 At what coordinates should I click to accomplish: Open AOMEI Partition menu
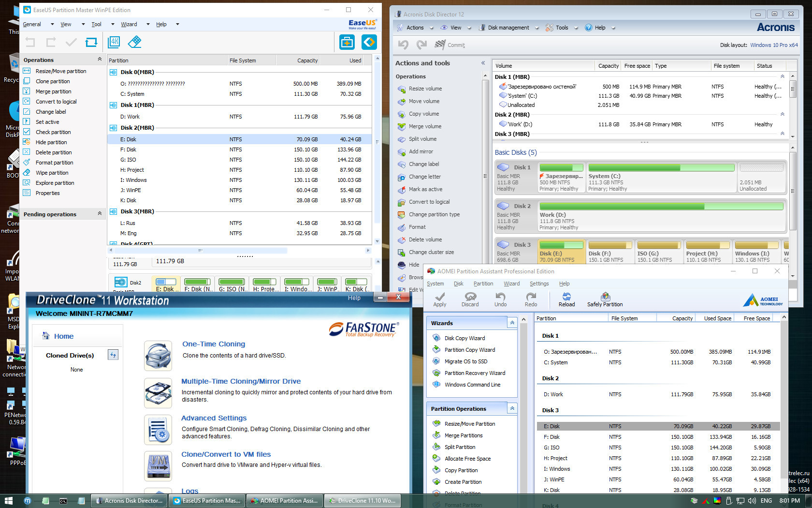click(483, 284)
